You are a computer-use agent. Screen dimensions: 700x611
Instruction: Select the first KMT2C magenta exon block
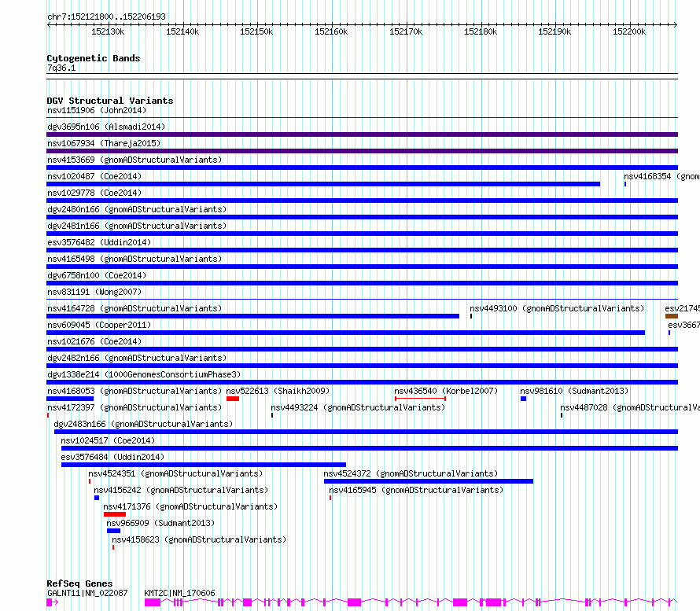[153, 602]
